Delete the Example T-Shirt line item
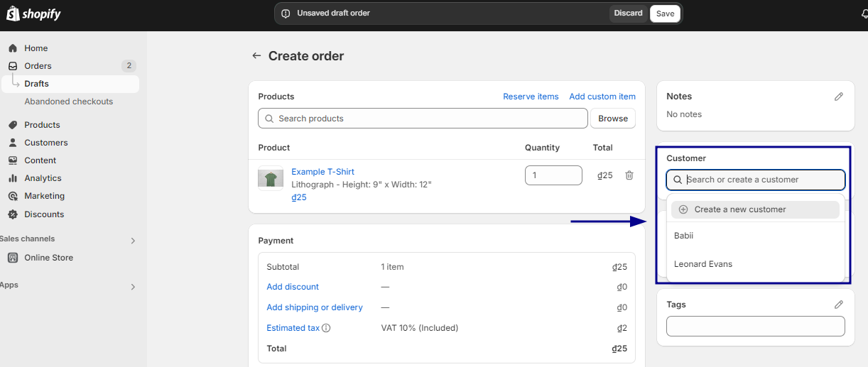The image size is (868, 367). tap(629, 175)
